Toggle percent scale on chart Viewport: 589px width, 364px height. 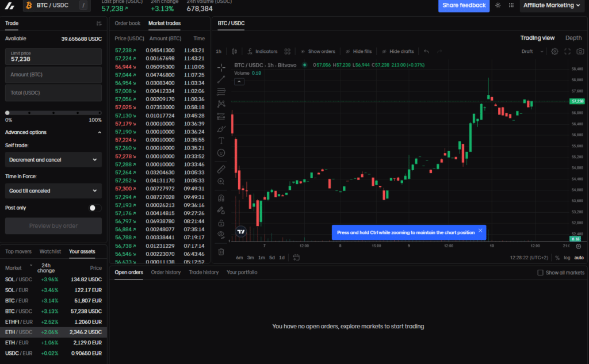point(557,258)
